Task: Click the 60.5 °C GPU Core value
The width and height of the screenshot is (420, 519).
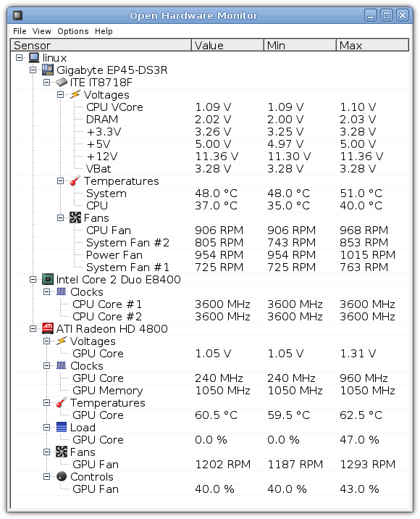Action: (216, 415)
